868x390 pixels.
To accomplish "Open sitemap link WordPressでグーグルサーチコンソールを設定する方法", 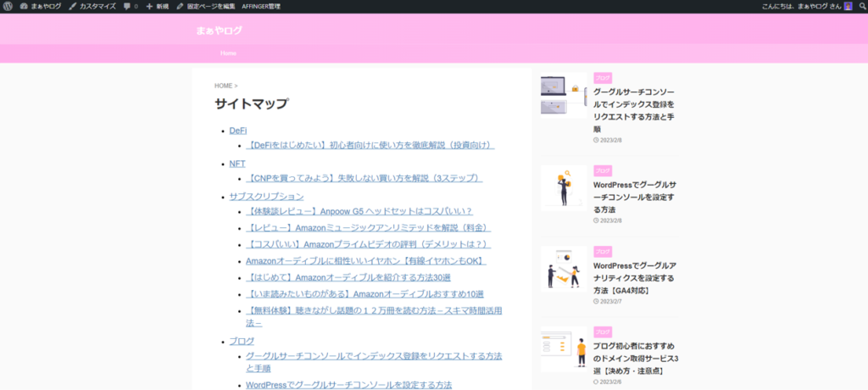I will 348,385.
